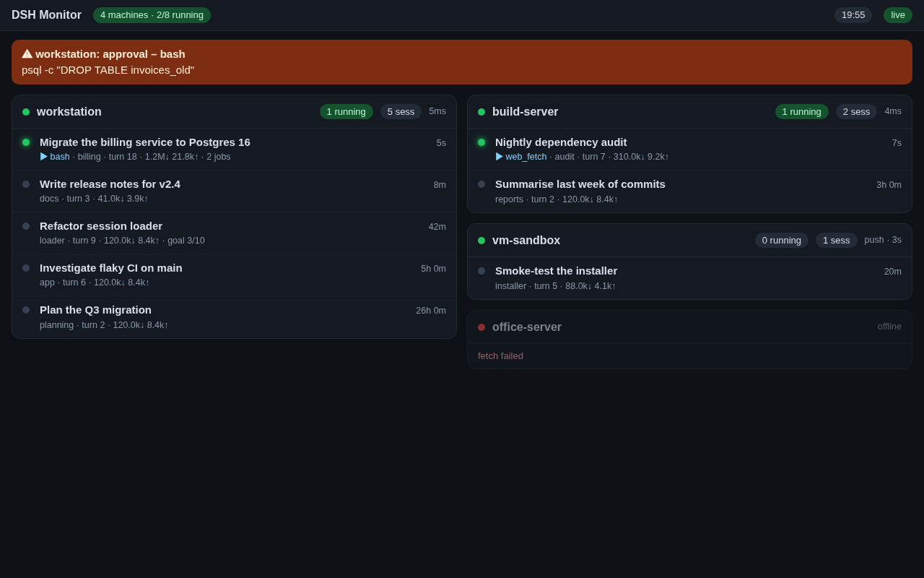
Task: Click the 3h 0m age on Summarise commits row
Action: [889, 185]
